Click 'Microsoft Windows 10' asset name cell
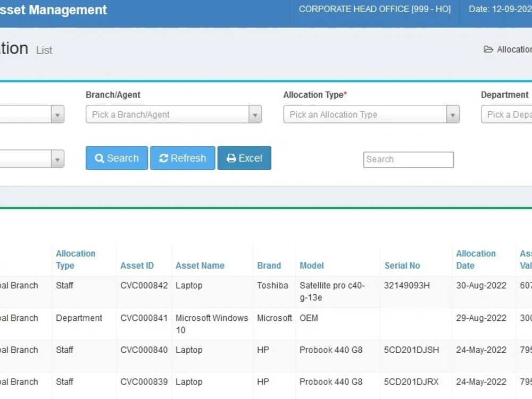 point(212,324)
